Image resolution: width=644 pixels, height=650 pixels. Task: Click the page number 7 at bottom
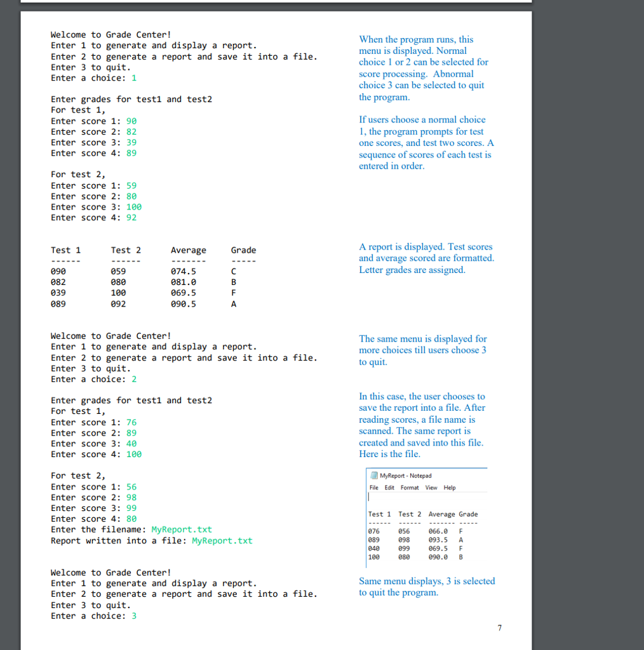(x=499, y=628)
